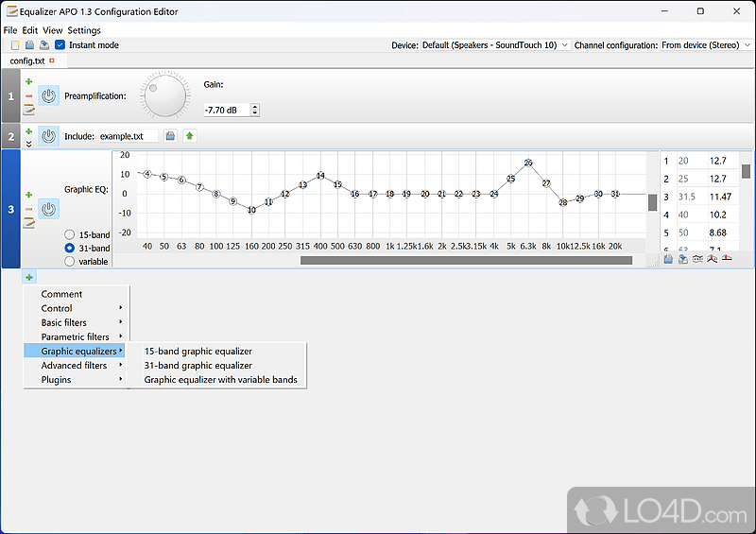Expand the Include row double chevron
This screenshot has height=534, width=756.
pyautogui.click(x=29, y=144)
